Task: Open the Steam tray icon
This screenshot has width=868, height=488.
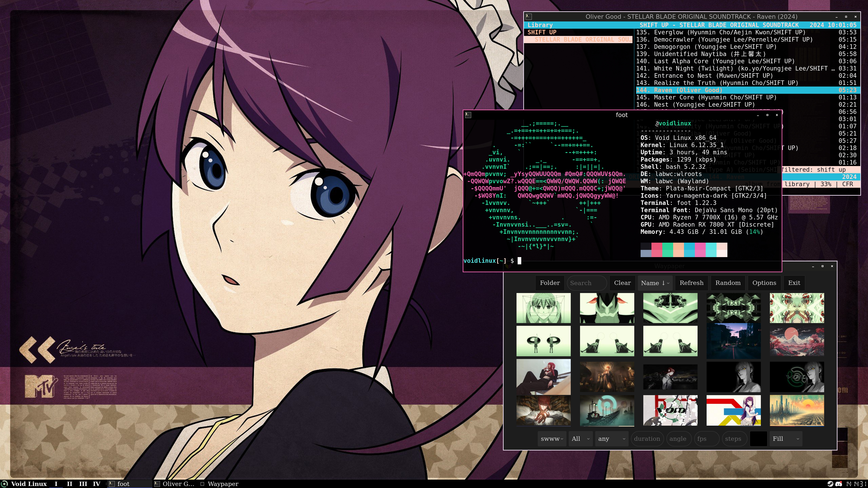Action: click(830, 484)
